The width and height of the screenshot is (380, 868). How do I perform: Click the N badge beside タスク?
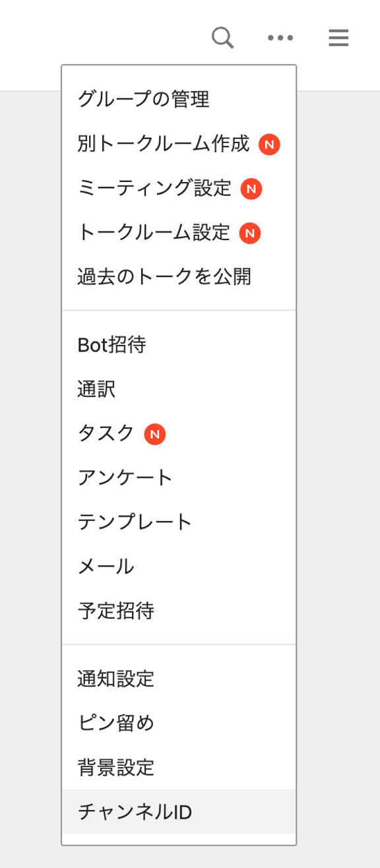point(155,434)
